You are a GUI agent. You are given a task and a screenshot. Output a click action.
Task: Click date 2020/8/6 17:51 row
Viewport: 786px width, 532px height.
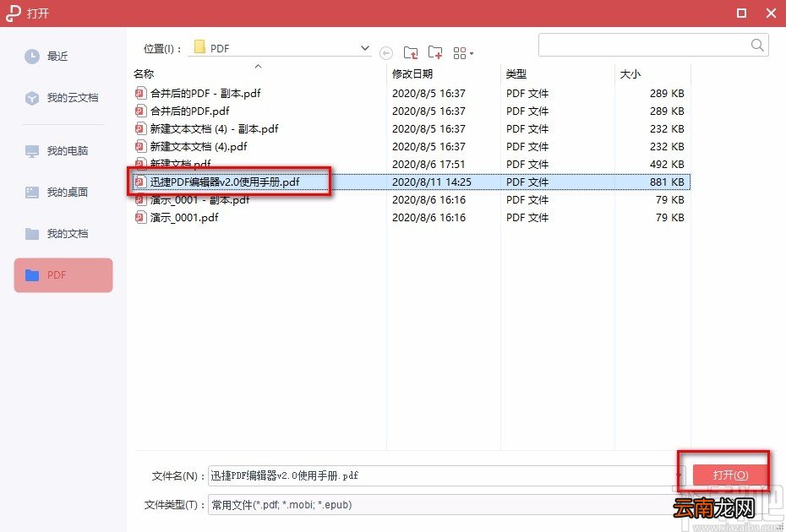coord(428,165)
